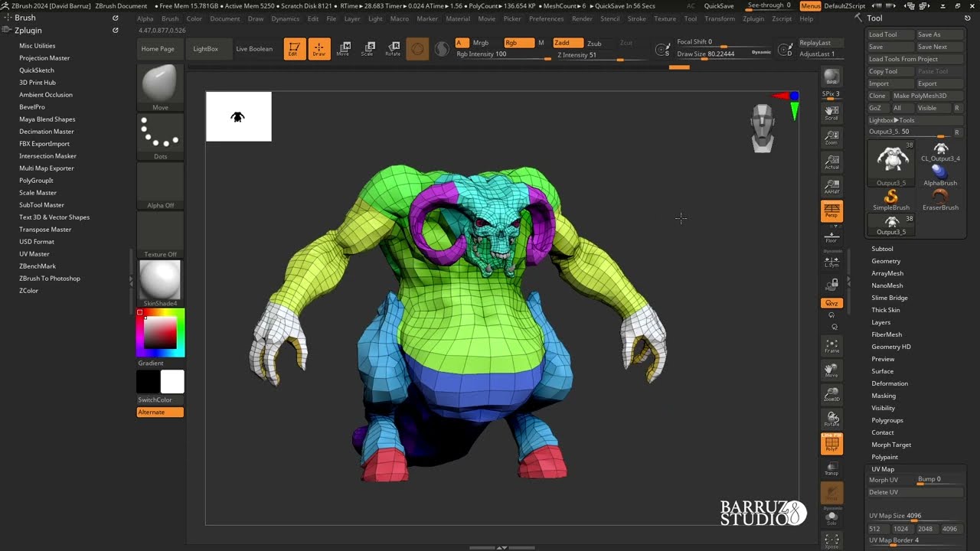This screenshot has width=980, height=551.
Task: Toggle Zadd sculpt mode
Action: point(567,43)
